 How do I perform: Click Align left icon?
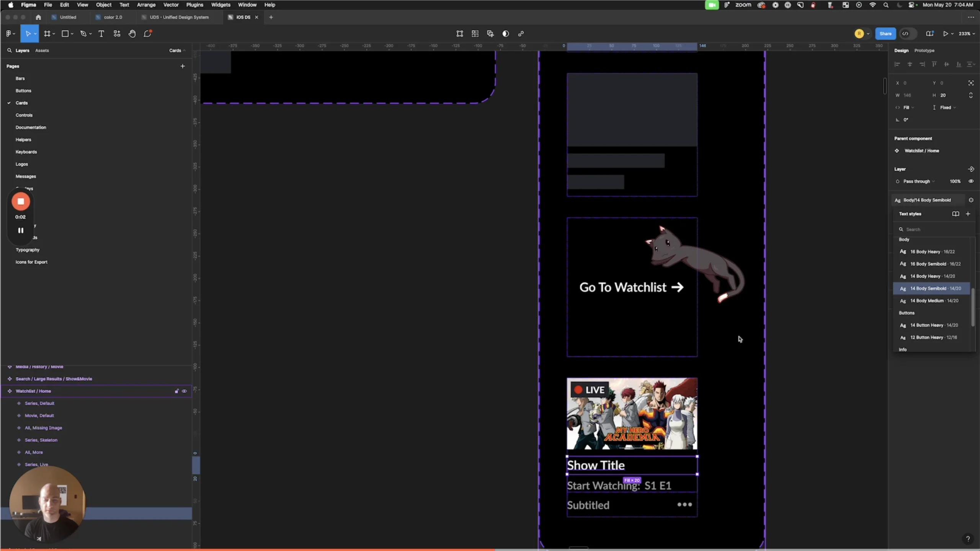[897, 64]
